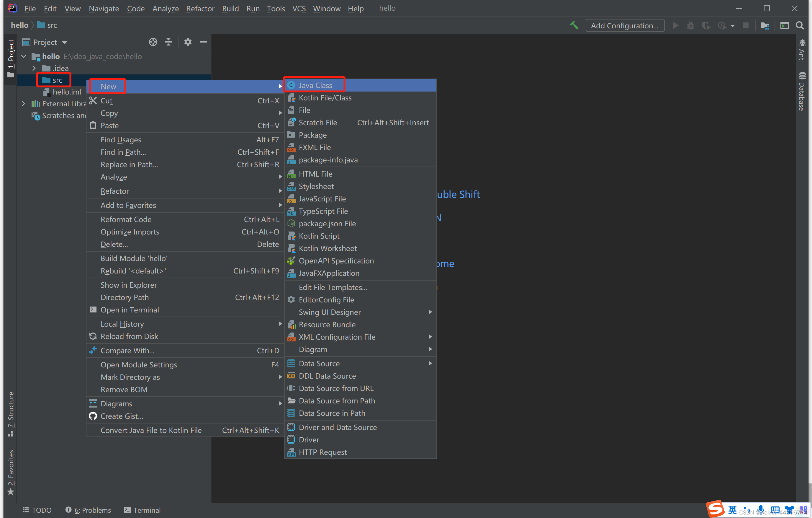
Task: Select Kotlin File/Class in the New submenu
Action: click(325, 98)
